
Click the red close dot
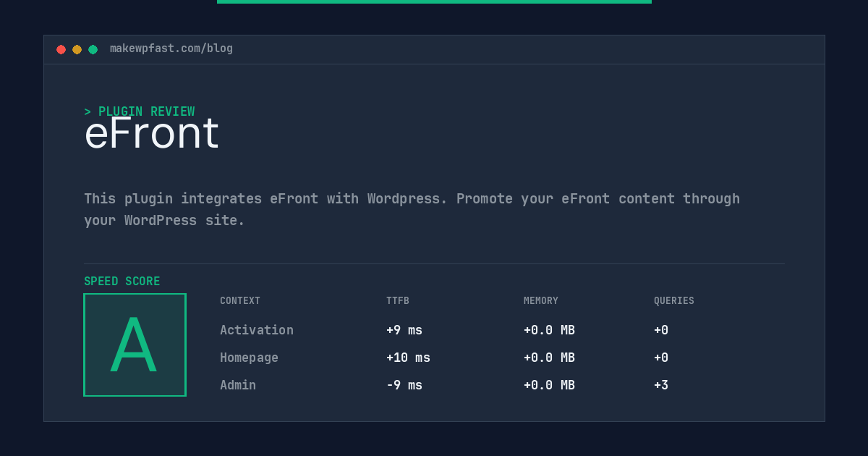pyautogui.click(x=61, y=49)
